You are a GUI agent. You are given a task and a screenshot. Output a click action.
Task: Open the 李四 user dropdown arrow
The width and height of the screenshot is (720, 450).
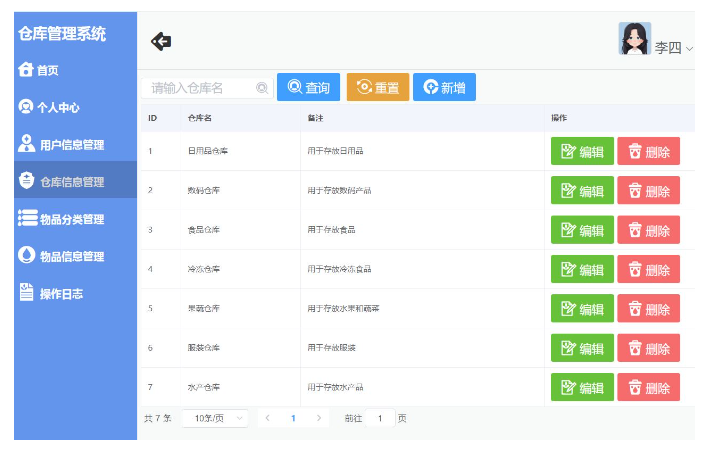point(689,48)
